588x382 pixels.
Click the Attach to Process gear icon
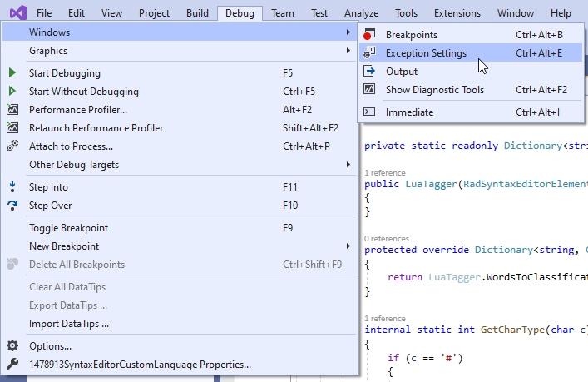tap(12, 146)
